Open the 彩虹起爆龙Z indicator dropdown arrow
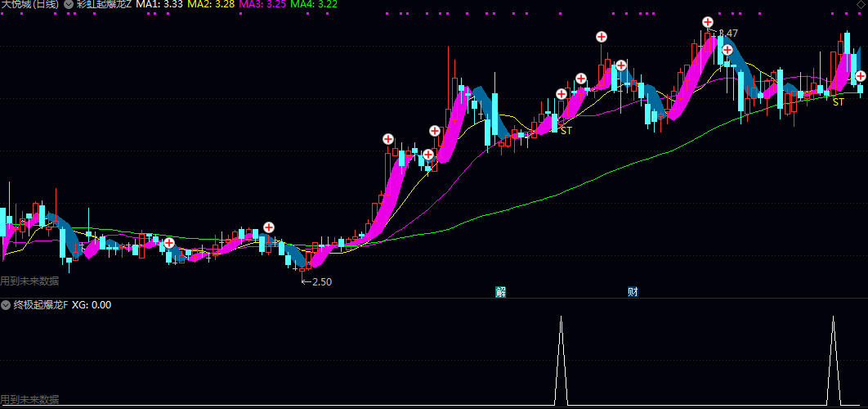 69,4
